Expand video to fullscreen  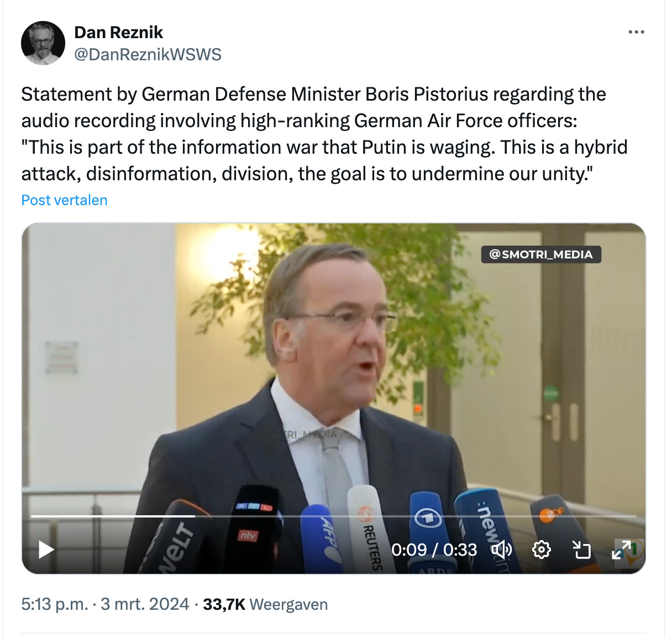click(x=622, y=550)
